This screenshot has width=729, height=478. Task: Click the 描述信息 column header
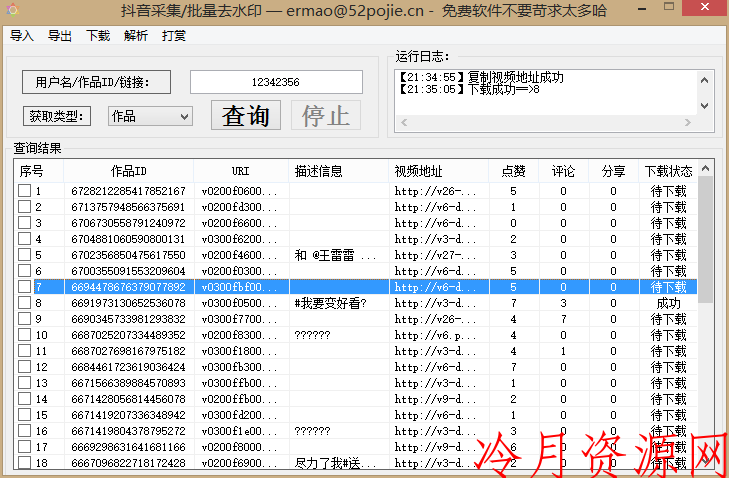coord(339,171)
